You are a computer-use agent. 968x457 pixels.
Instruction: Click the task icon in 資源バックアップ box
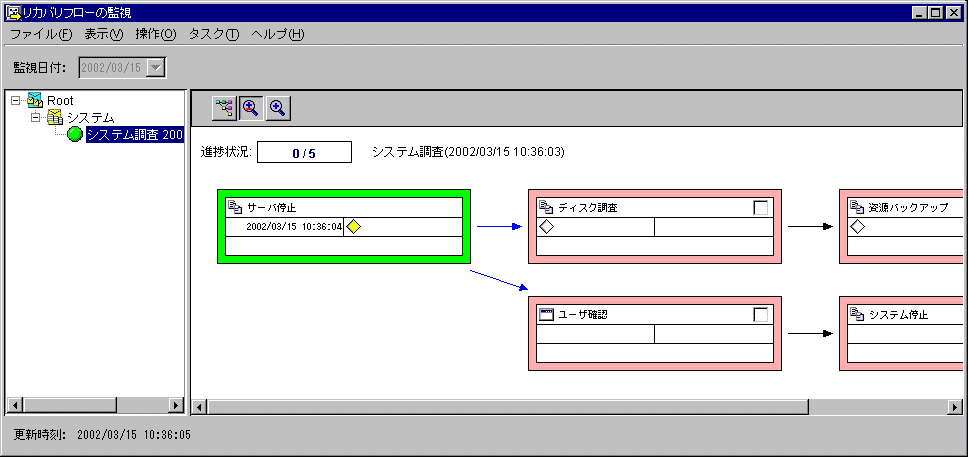857,207
